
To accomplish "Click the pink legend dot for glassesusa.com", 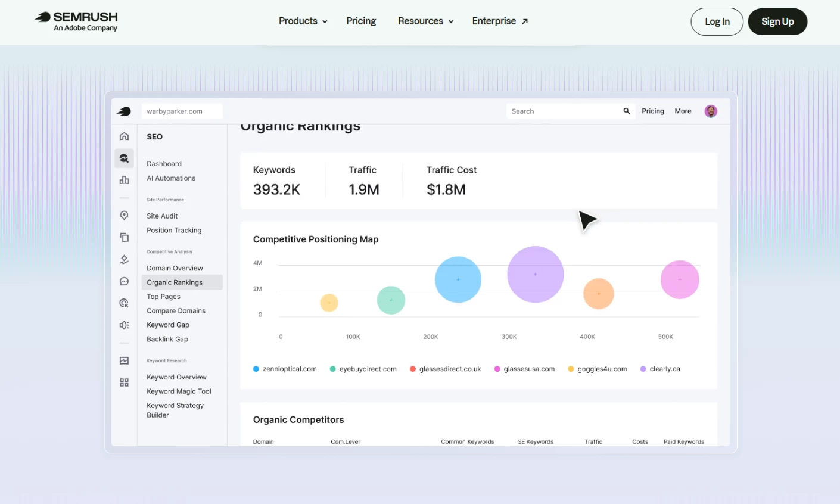I will click(x=497, y=369).
